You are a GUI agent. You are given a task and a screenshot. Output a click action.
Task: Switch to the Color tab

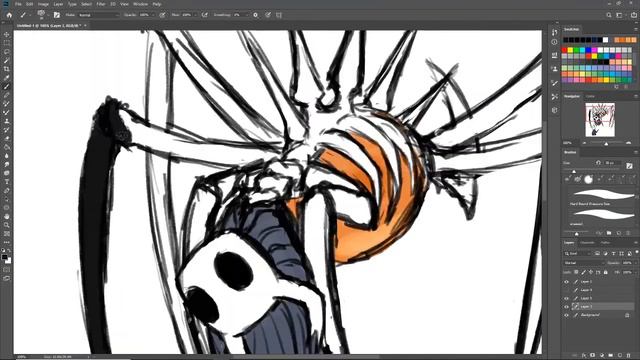tap(591, 96)
